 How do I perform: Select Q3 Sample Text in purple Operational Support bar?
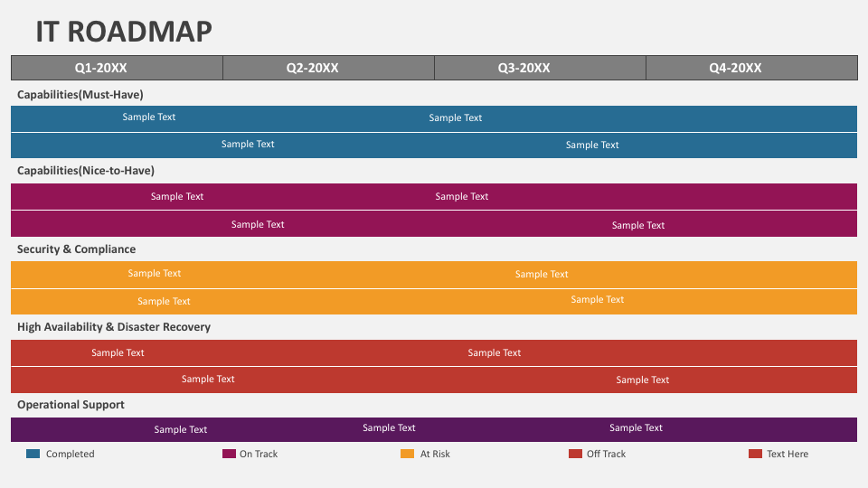[x=636, y=427]
